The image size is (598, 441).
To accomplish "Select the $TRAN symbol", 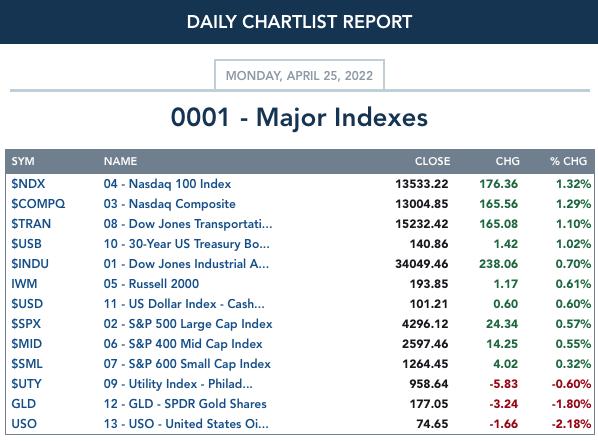I will pyautogui.click(x=31, y=224).
